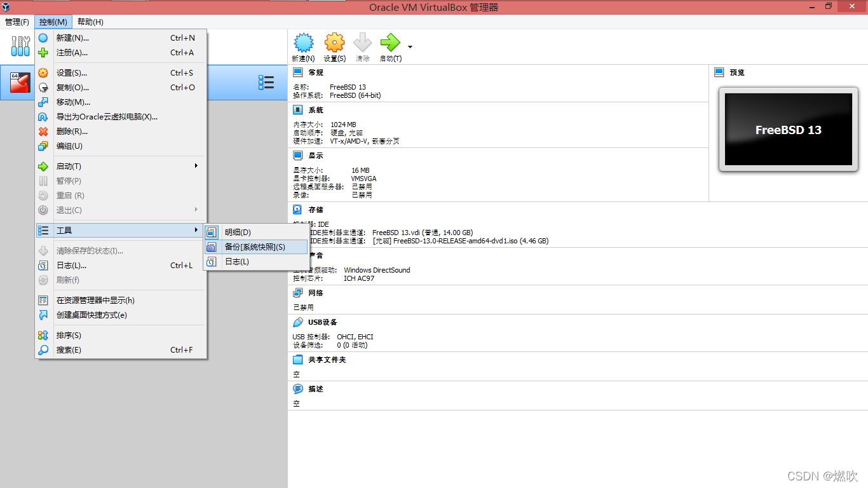Select 设置(S)... in the dropdown menu
This screenshot has width=868, height=488.
pos(121,73)
